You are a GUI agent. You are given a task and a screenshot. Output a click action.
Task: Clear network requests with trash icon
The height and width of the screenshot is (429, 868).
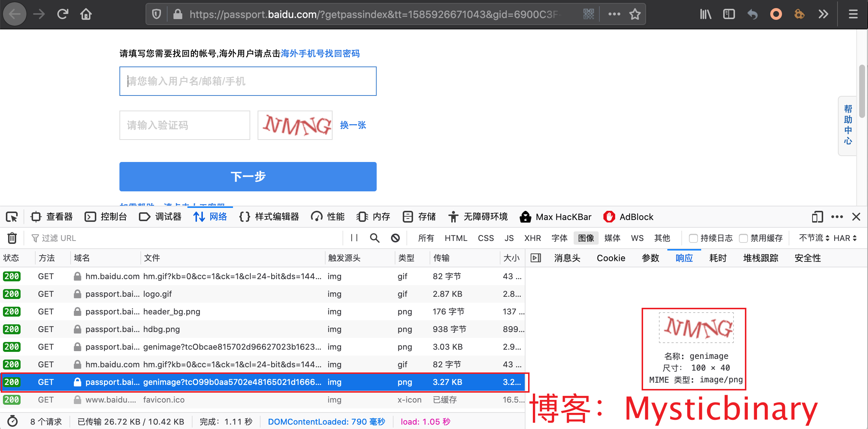pyautogui.click(x=12, y=238)
